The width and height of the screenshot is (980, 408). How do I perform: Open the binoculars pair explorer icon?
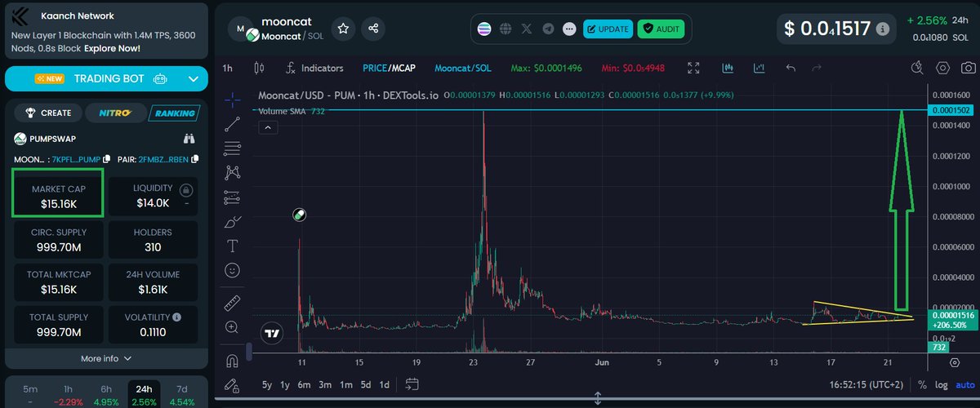(x=189, y=139)
